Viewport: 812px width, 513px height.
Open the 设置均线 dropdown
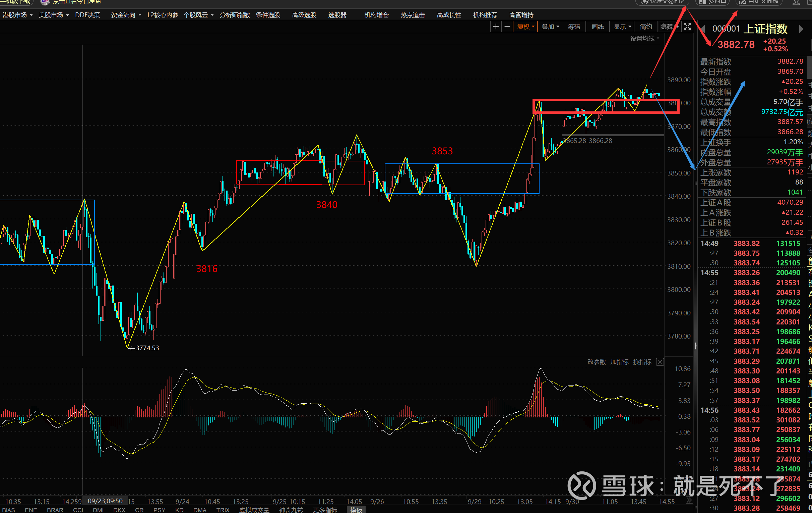click(644, 39)
